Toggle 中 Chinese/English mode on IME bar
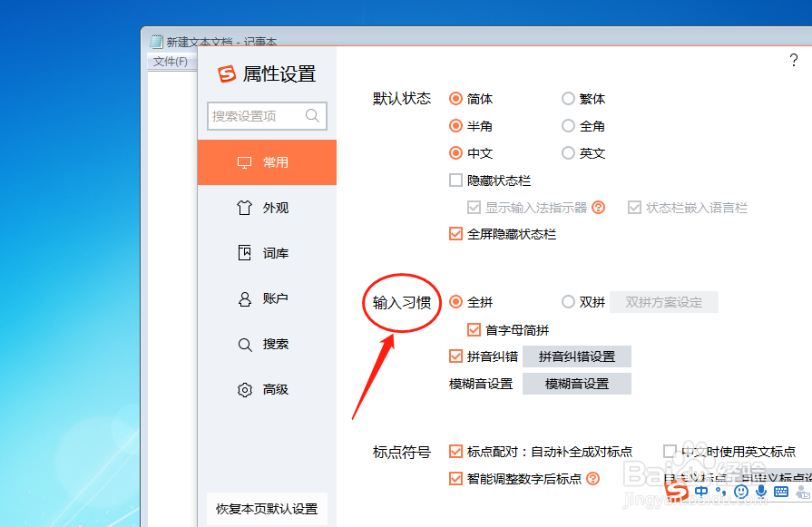This screenshot has width=812, height=527. [x=701, y=492]
